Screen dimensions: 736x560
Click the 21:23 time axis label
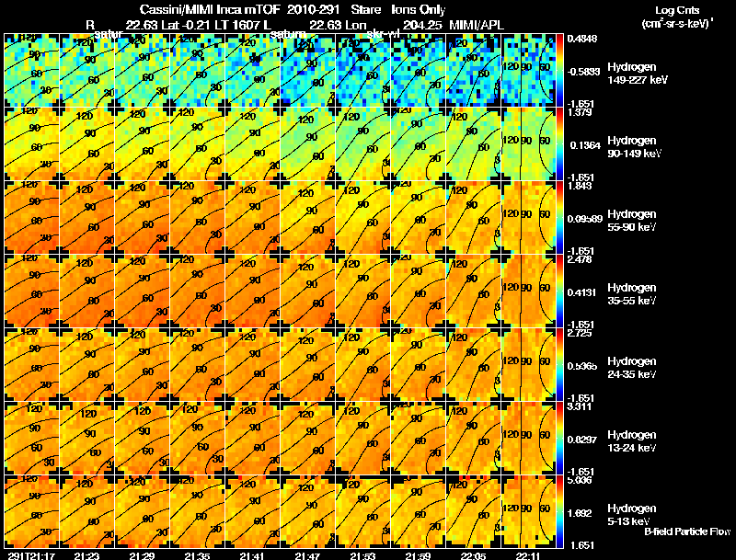[86, 556]
